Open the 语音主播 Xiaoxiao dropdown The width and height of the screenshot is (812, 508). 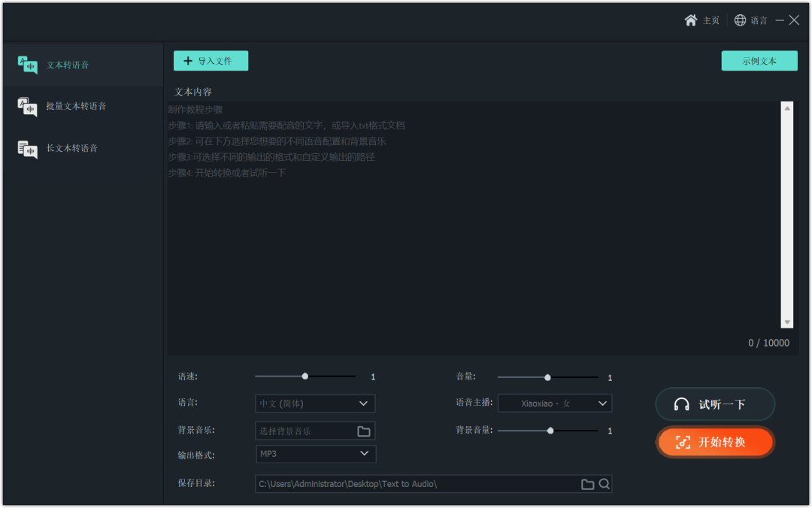[555, 404]
